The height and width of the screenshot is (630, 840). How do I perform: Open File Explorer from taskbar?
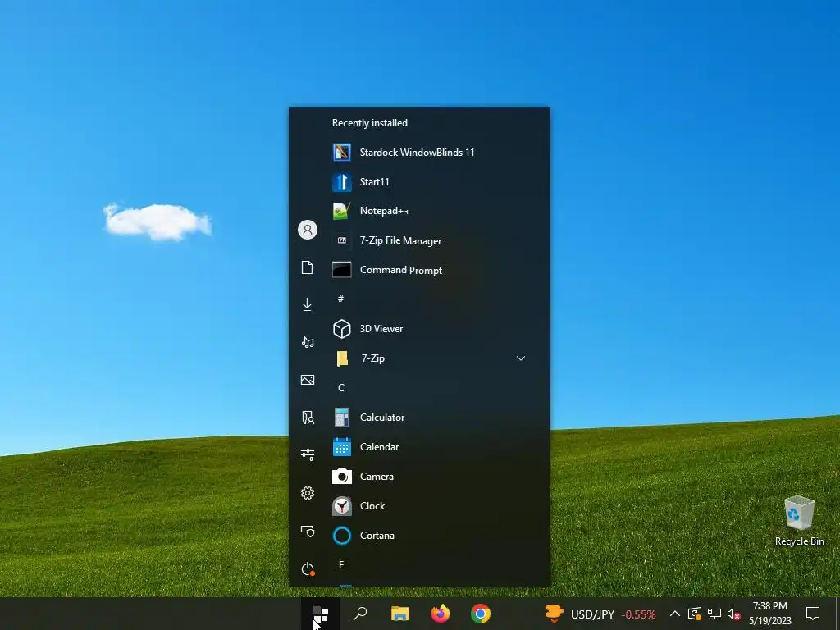pos(400,614)
